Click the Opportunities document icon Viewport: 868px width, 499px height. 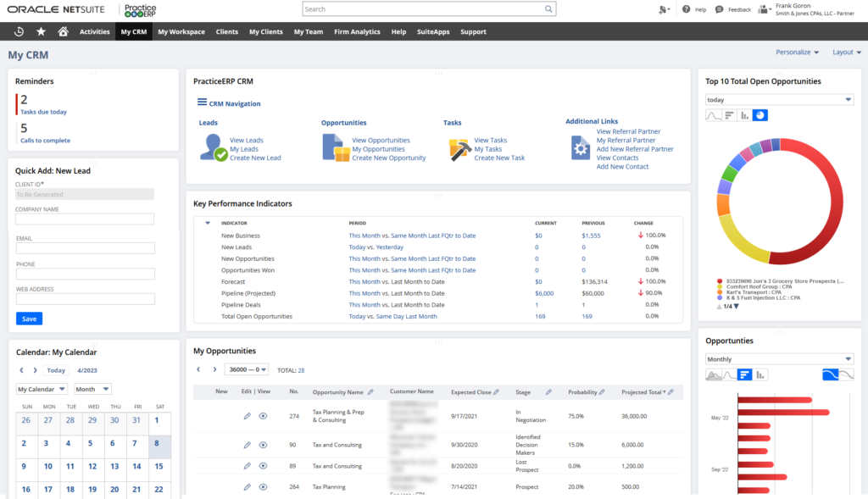point(336,147)
